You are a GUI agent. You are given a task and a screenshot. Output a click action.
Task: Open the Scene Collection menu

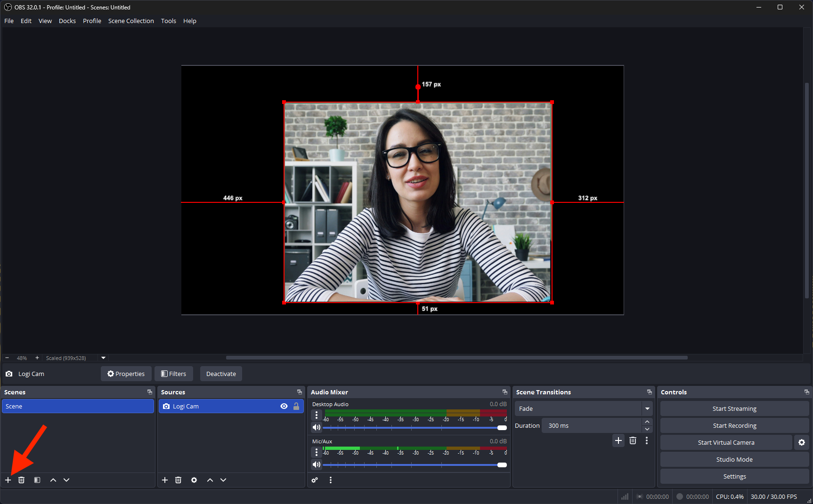(x=131, y=21)
